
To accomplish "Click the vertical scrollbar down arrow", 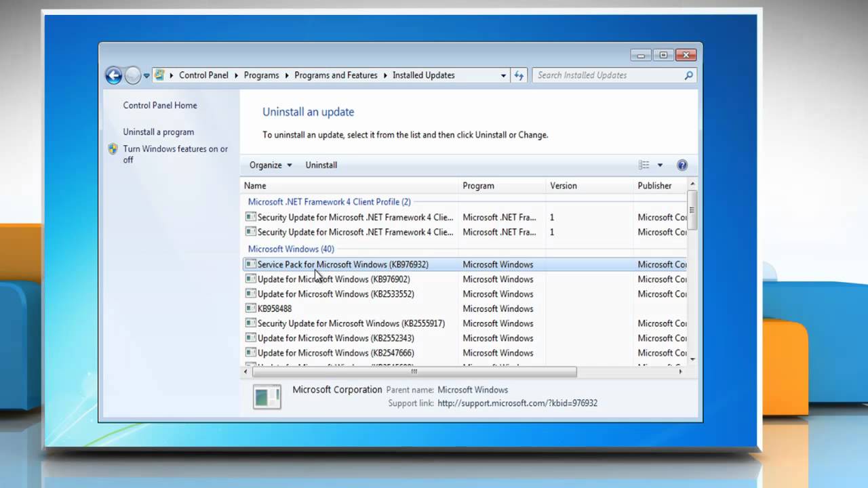I will [692, 359].
